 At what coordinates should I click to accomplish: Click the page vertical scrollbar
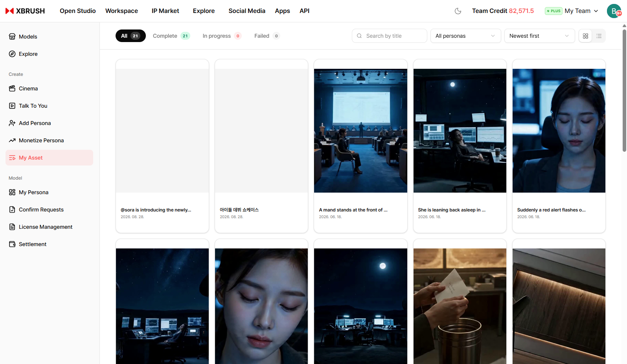[624, 90]
